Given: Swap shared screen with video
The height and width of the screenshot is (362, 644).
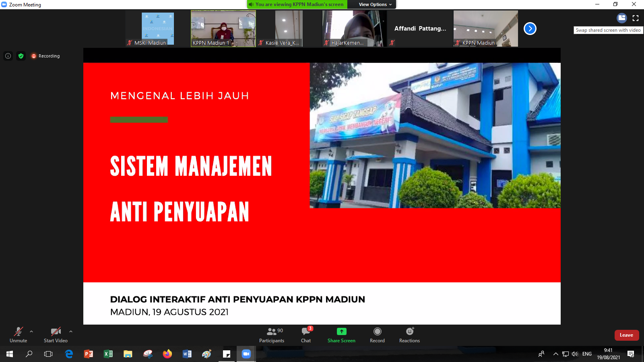Looking at the screenshot, I should coord(622,18).
